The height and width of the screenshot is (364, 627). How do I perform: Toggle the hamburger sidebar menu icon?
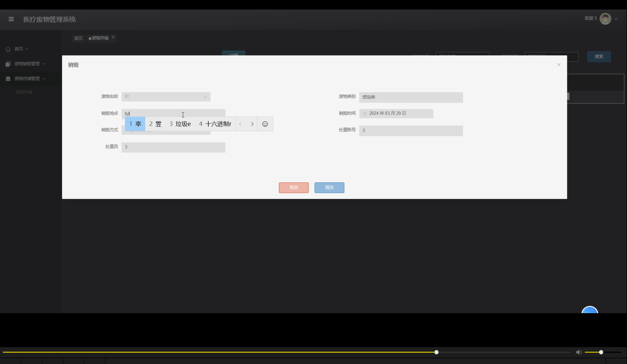pos(11,19)
